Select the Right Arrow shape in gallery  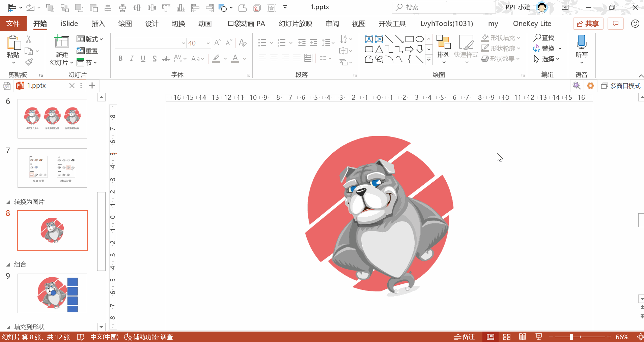coord(410,50)
